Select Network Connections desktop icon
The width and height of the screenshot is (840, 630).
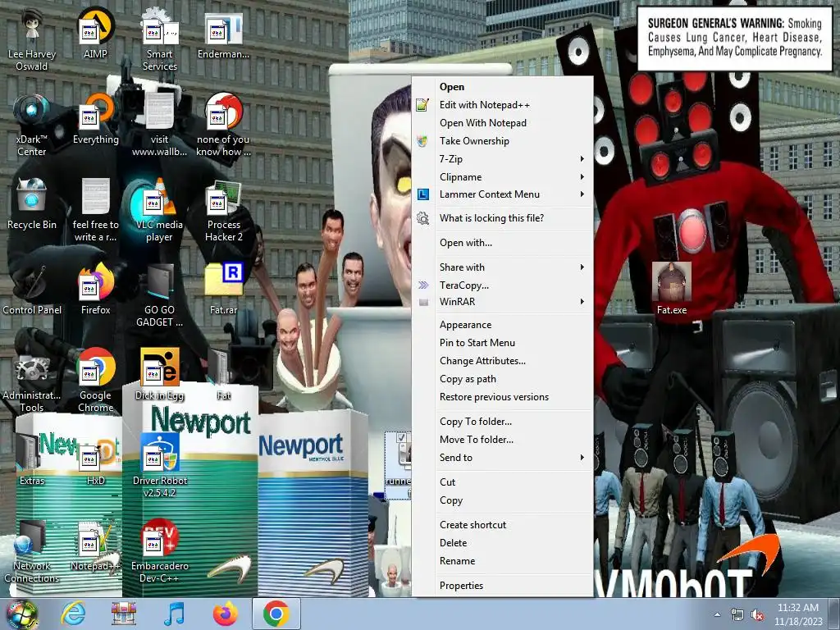(32, 552)
